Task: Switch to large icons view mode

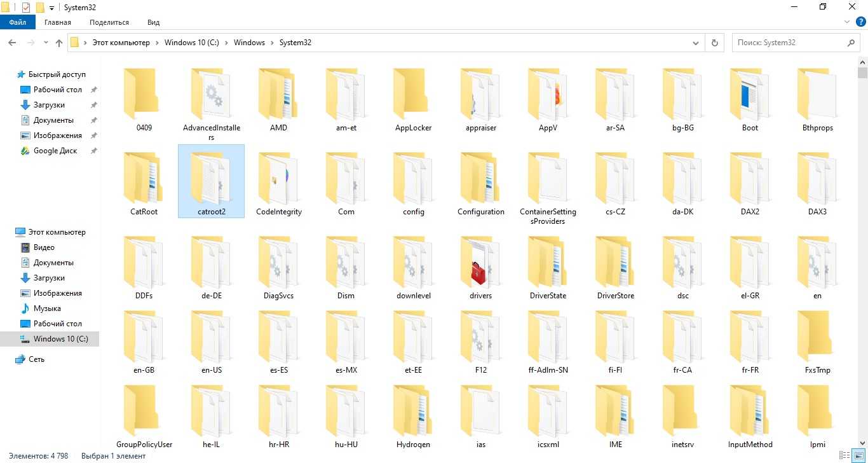Action: [858, 455]
